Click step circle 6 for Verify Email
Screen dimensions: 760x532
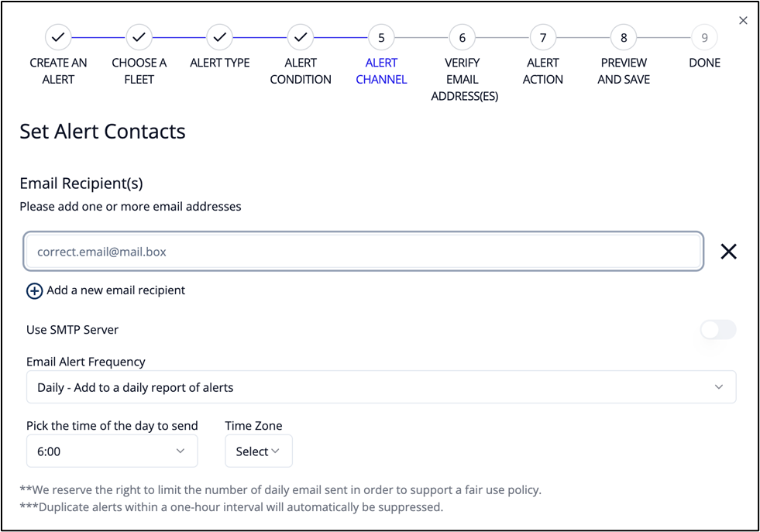tap(462, 36)
